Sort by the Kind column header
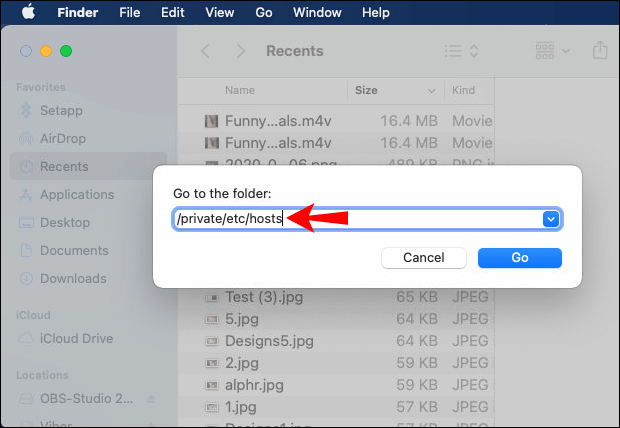This screenshot has width=620, height=428. (463, 90)
